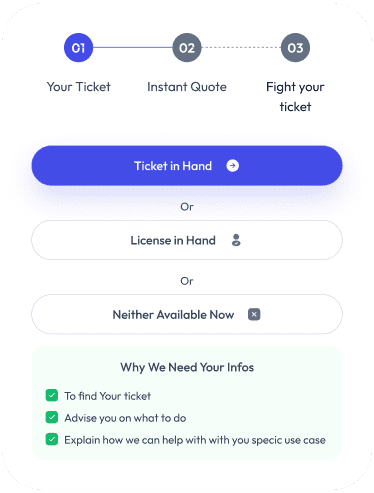Viewport: 374px width, 493px height.
Task: Select step 02 circle
Action: 187,48
